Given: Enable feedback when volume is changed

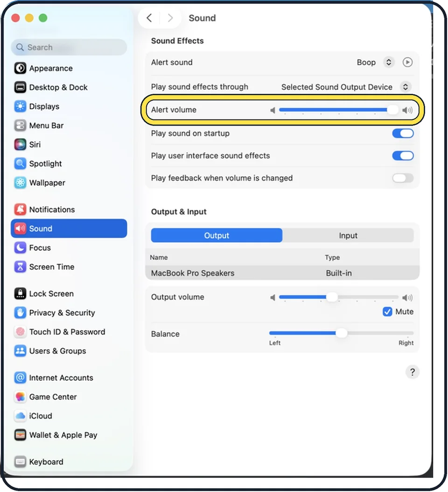Looking at the screenshot, I should [403, 178].
